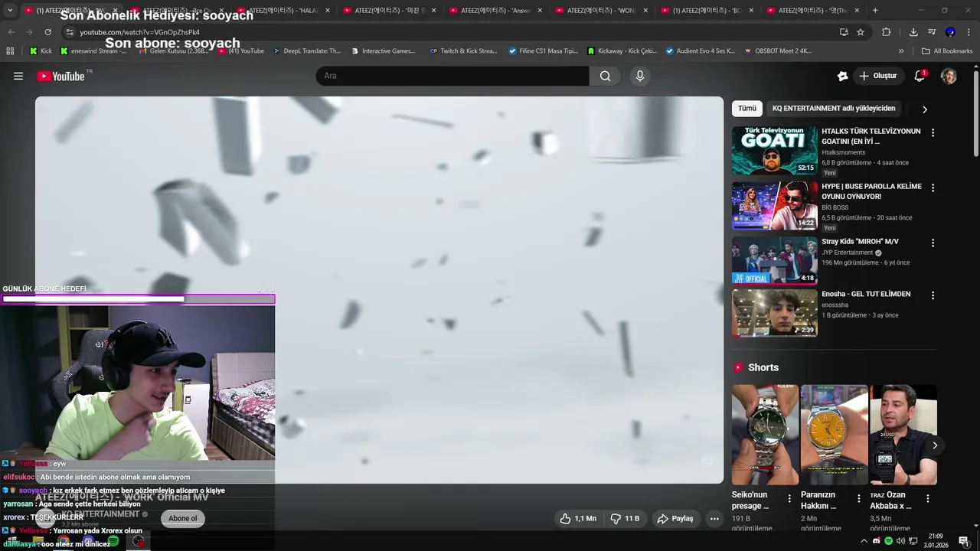Open options for Seiko'nun presage short

click(789, 498)
